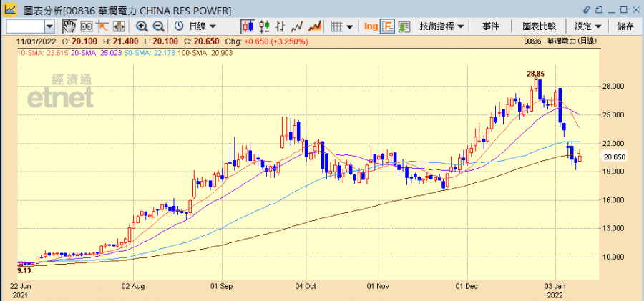Click the crosshair data viewer icon
The height and width of the screenshot is (301, 644).
click(87, 26)
